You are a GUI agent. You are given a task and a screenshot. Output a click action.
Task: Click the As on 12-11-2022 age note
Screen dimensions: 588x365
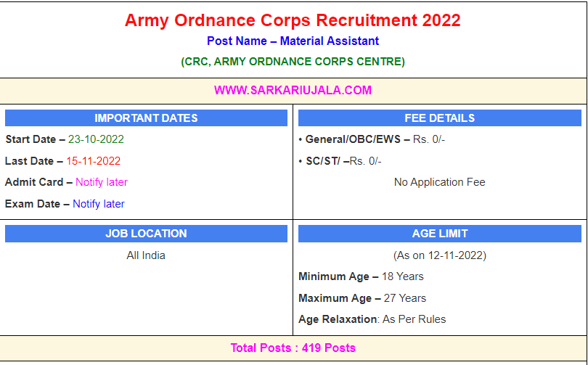click(x=439, y=255)
